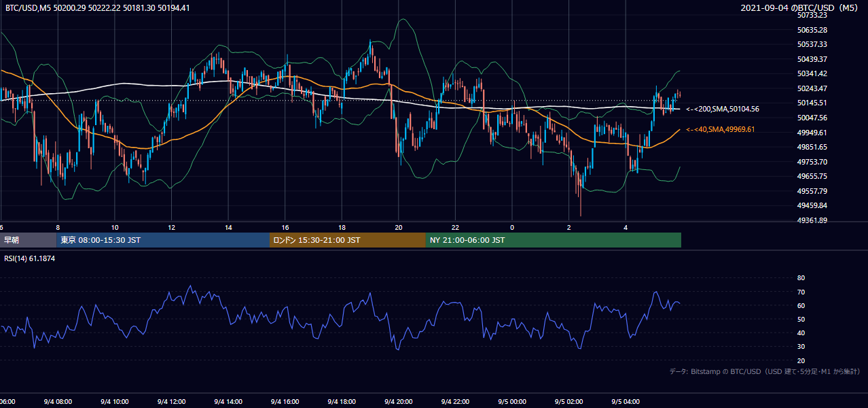Click the 9/4 16:00 time axis label
868x408 pixels.
coord(285,402)
